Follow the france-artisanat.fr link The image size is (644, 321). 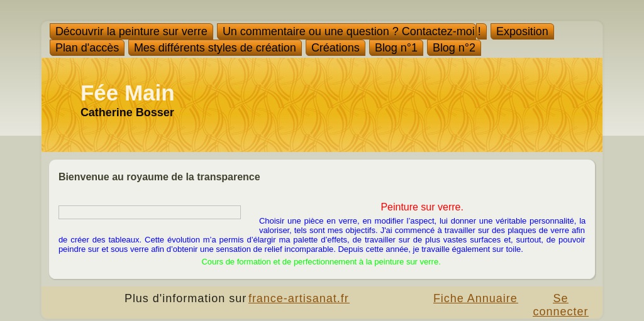(299, 298)
